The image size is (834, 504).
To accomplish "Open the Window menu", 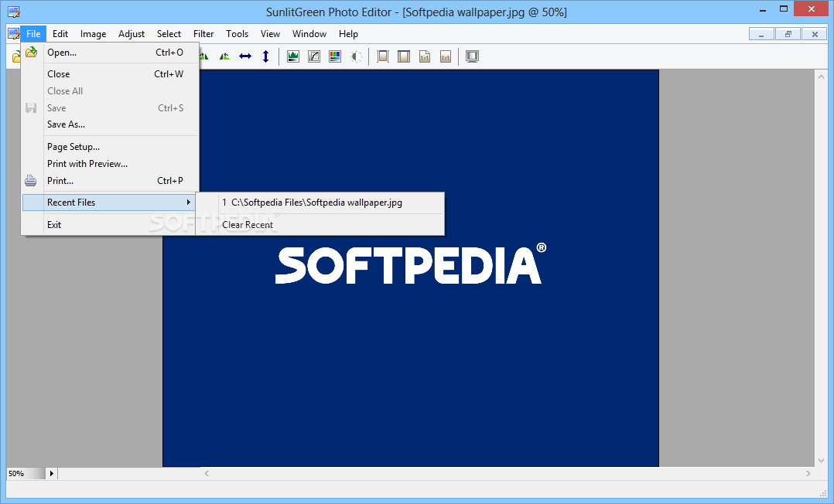I will [309, 33].
